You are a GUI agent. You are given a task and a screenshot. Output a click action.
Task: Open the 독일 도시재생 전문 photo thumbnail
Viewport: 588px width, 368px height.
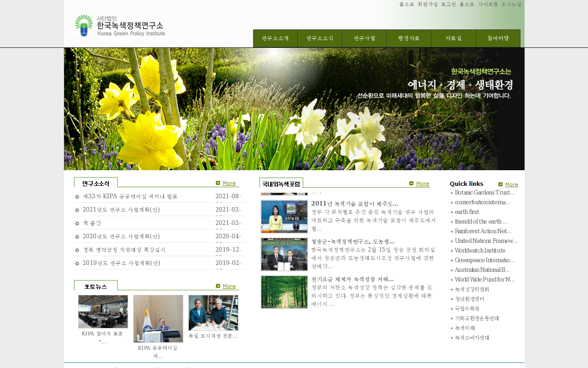[213, 313]
